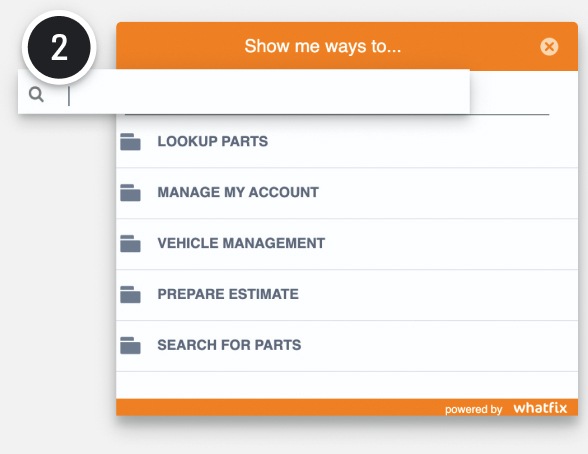Click the step 2 numbered badge

[59, 47]
